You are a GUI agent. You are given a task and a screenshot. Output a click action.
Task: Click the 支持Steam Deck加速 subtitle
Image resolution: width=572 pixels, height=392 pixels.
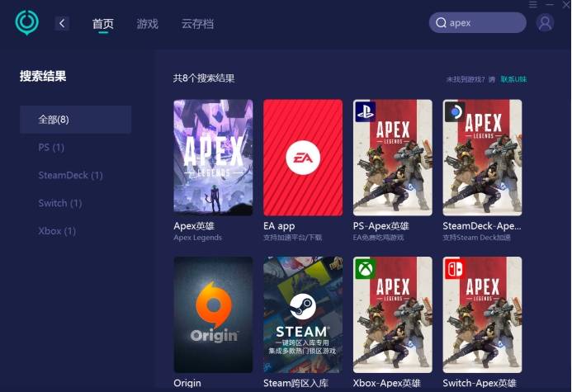pos(476,238)
